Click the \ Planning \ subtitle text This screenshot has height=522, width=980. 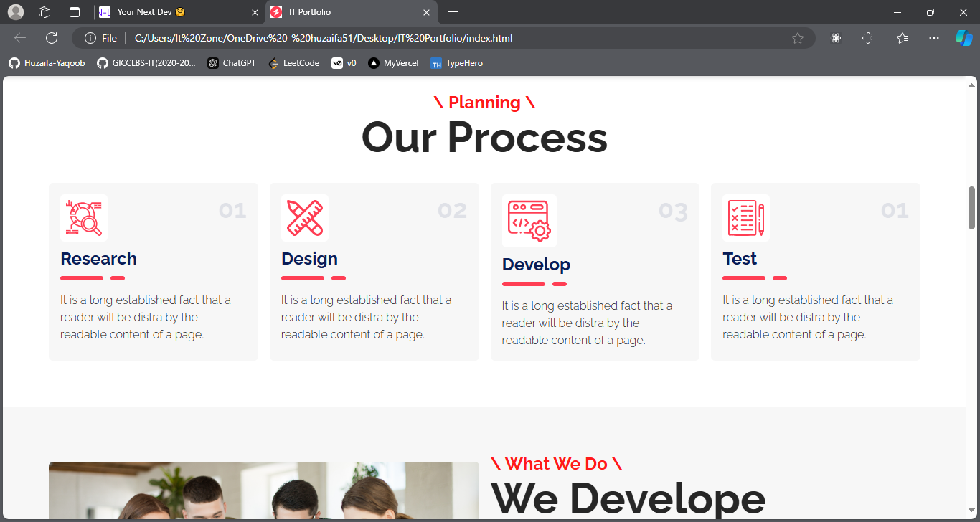pos(484,103)
